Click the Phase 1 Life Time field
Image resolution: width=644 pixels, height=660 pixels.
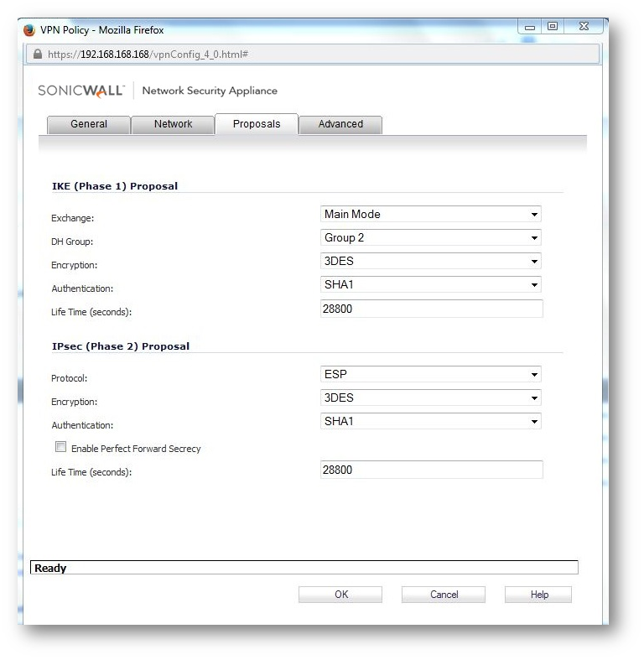pyautogui.click(x=431, y=309)
